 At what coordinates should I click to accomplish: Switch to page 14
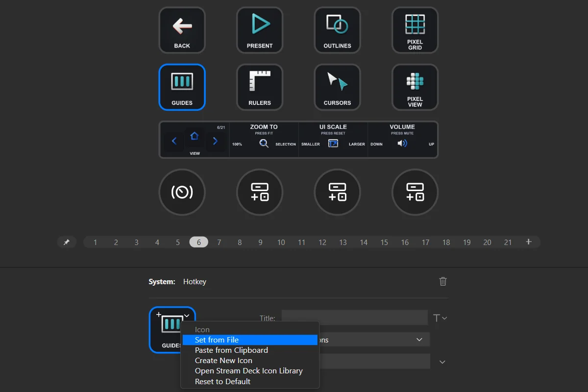[364, 242]
